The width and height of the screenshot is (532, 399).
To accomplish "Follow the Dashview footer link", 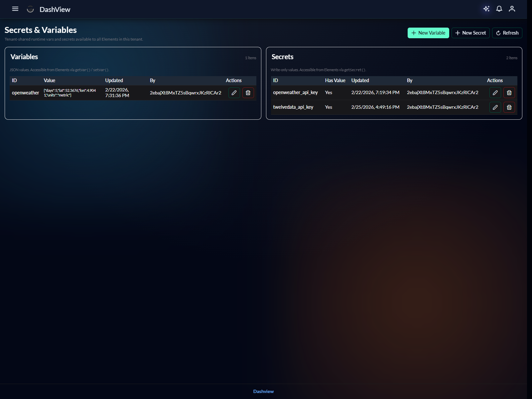I will (263, 391).
